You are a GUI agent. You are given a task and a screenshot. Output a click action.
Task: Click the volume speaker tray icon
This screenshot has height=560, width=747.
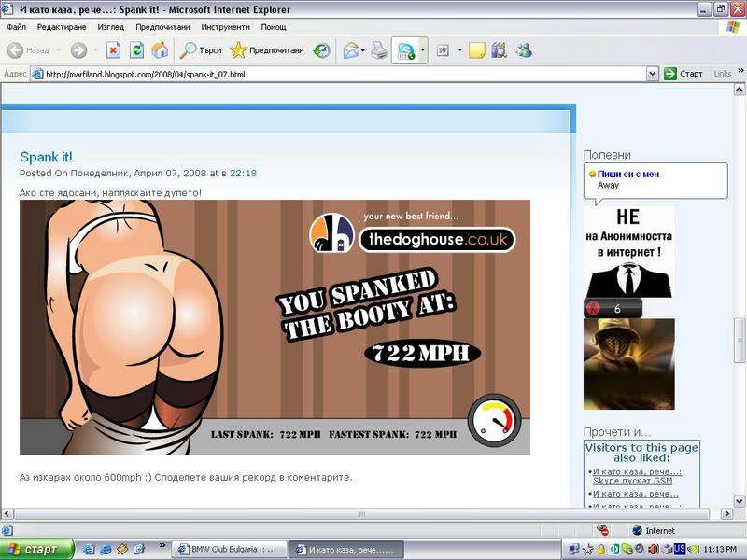coord(653,549)
